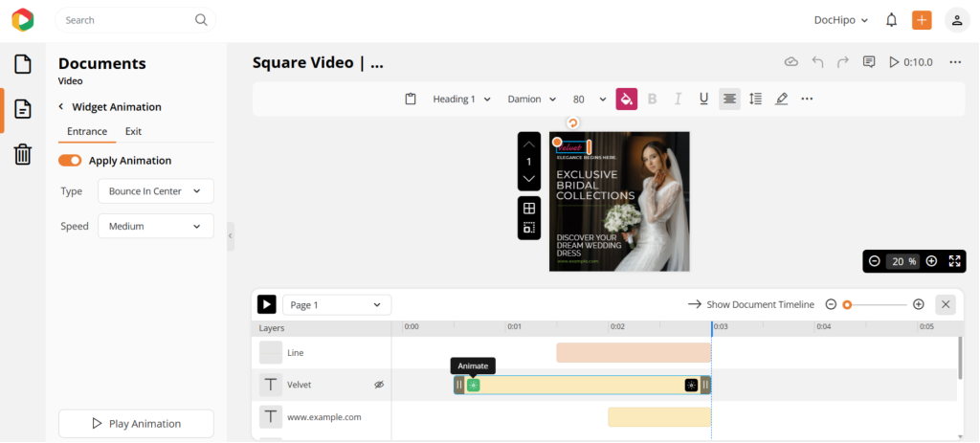The height and width of the screenshot is (443, 980).
Task: Open the DocHipo account dropdown
Action: coord(841,20)
